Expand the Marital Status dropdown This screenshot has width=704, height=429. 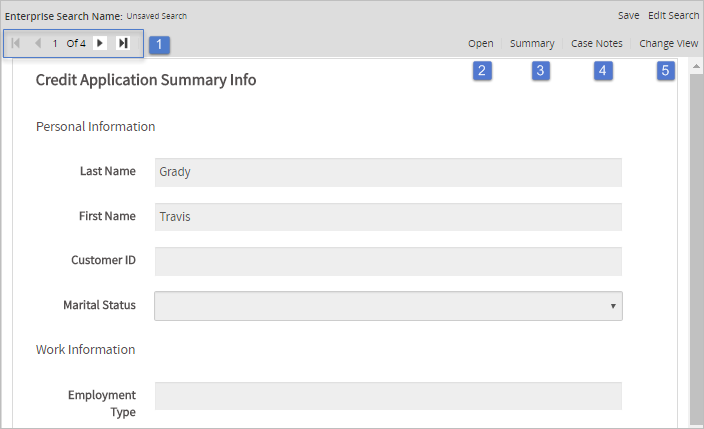pyautogui.click(x=388, y=306)
